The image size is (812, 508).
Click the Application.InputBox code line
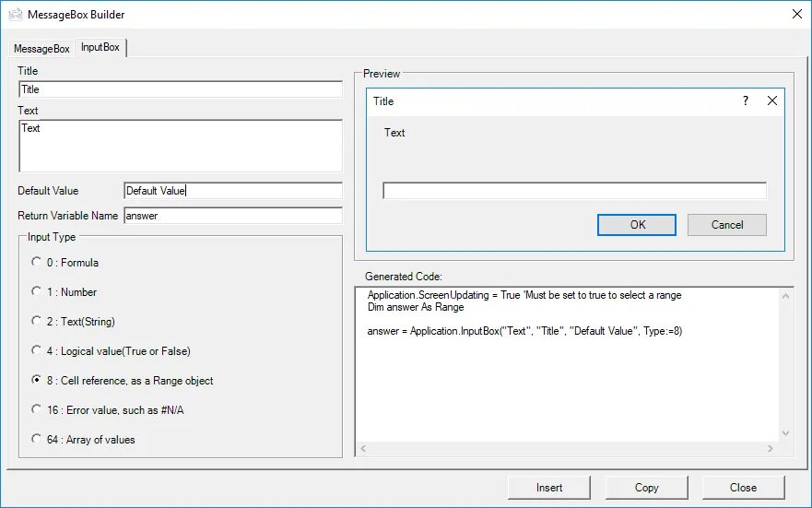(x=524, y=331)
